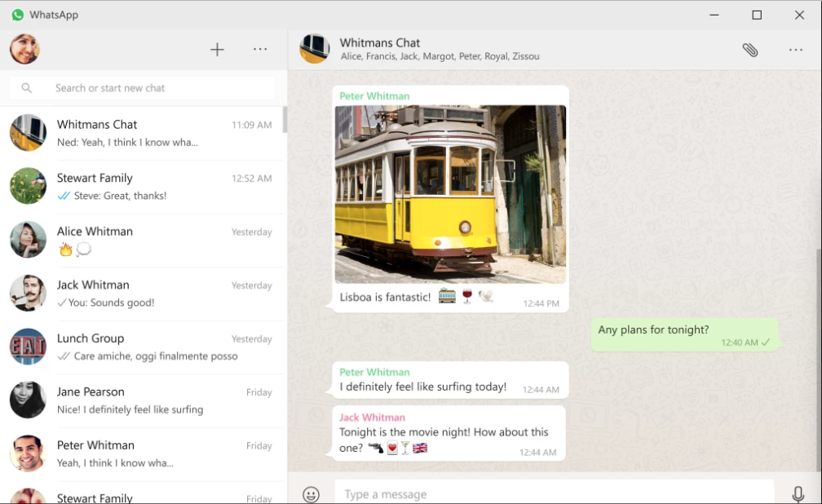This screenshot has width=822, height=504.
Task: Open new chat with the plus icon
Action: [217, 49]
